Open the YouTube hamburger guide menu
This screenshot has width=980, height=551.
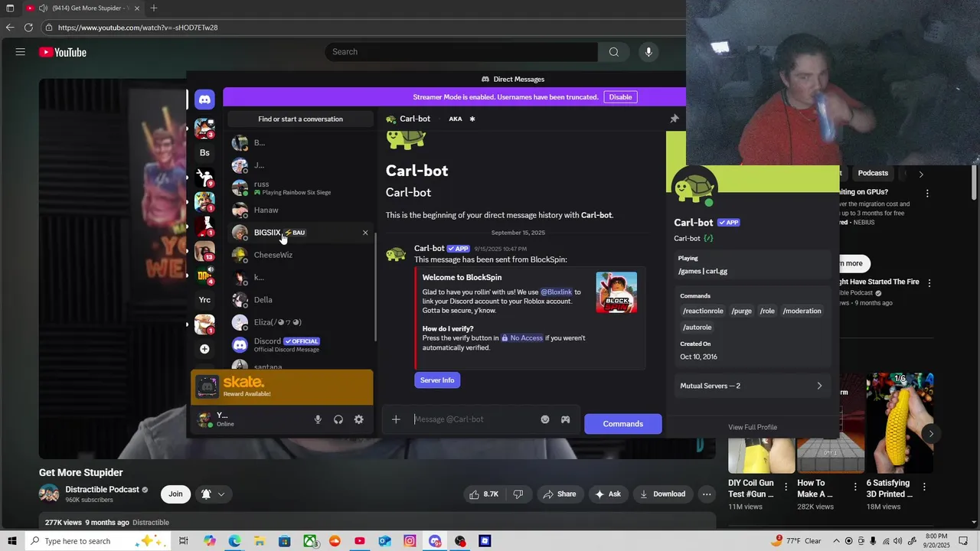pos(21,52)
